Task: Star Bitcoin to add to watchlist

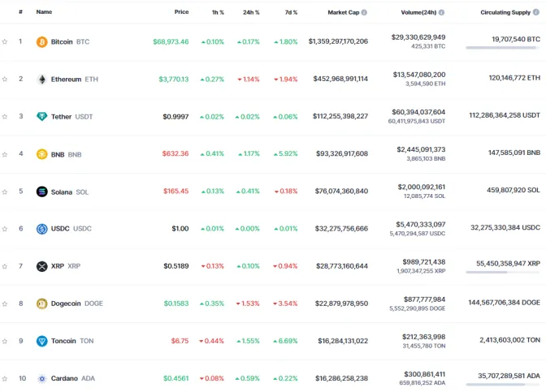Action: (x=5, y=41)
